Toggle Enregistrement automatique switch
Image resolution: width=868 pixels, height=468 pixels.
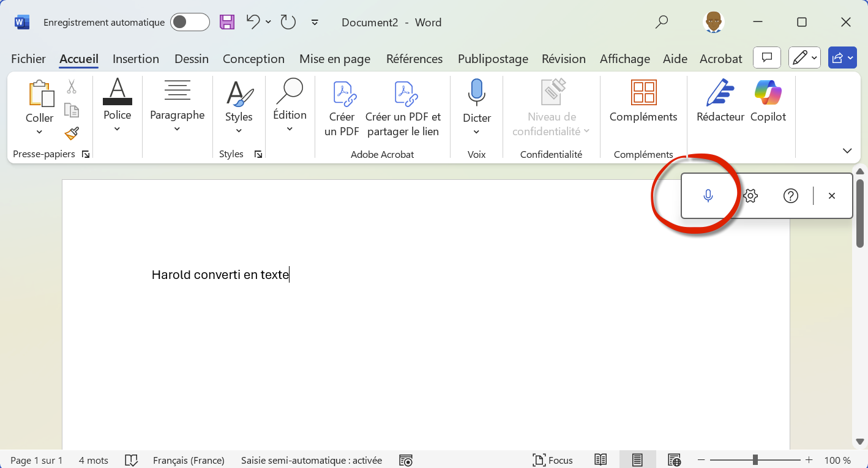click(190, 23)
